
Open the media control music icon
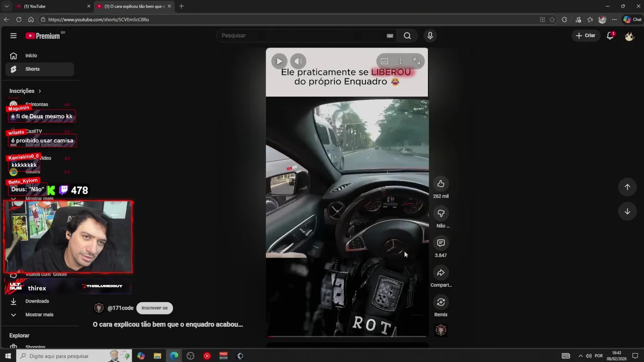tap(578, 20)
